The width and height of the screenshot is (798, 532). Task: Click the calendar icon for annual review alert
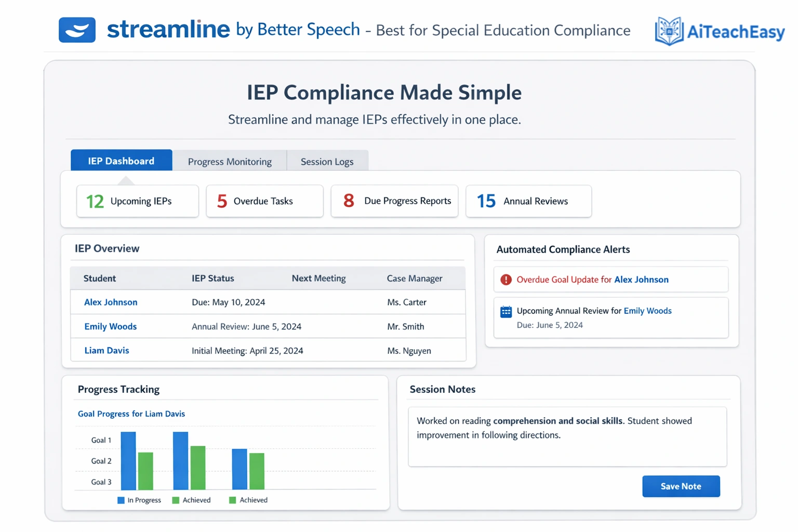click(506, 311)
